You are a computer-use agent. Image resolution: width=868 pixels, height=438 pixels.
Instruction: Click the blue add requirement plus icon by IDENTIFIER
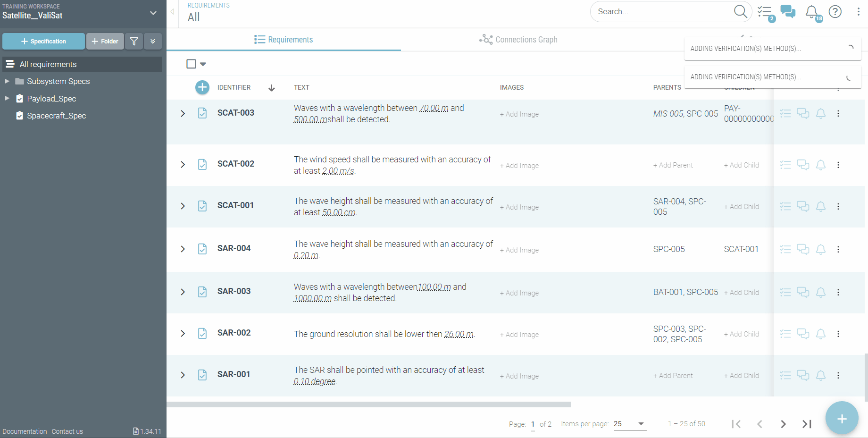[x=202, y=87]
